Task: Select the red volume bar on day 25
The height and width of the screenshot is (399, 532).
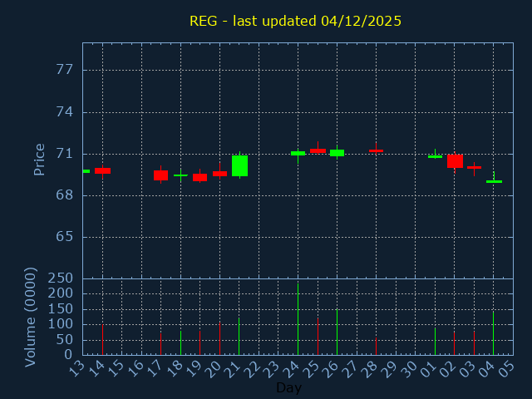Action: pyautogui.click(x=318, y=336)
